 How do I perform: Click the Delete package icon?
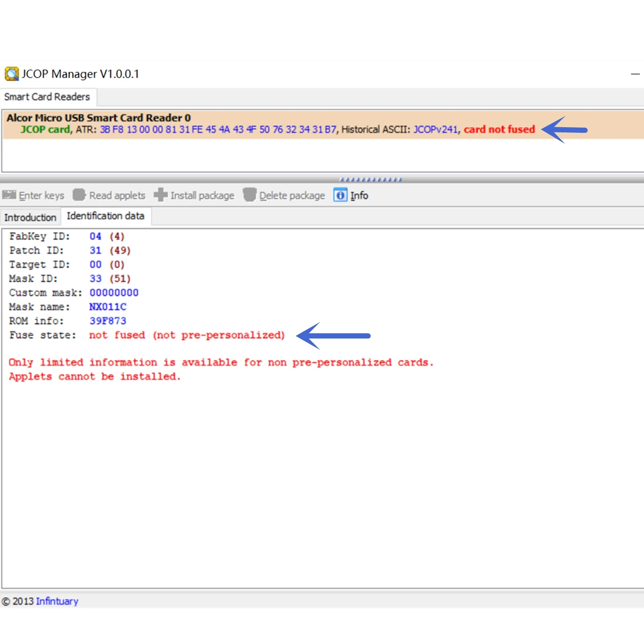point(250,195)
